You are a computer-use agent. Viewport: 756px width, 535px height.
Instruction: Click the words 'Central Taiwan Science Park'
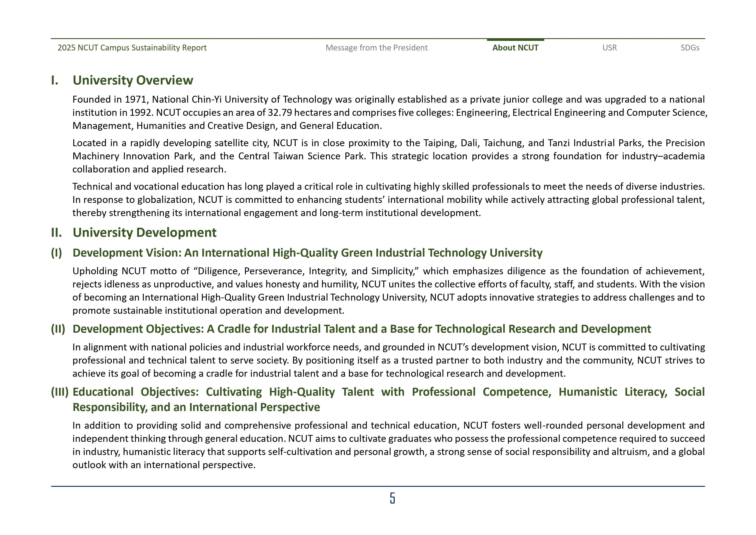point(301,156)
